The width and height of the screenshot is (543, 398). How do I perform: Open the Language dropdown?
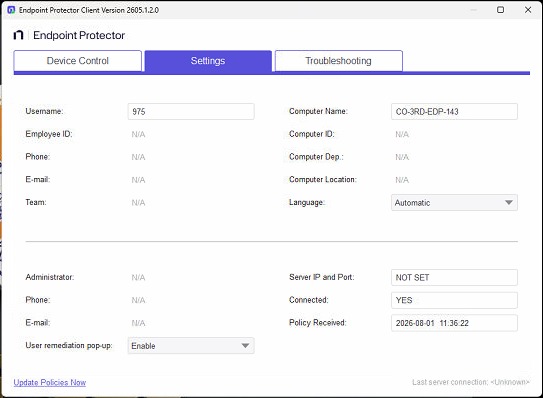click(454, 203)
